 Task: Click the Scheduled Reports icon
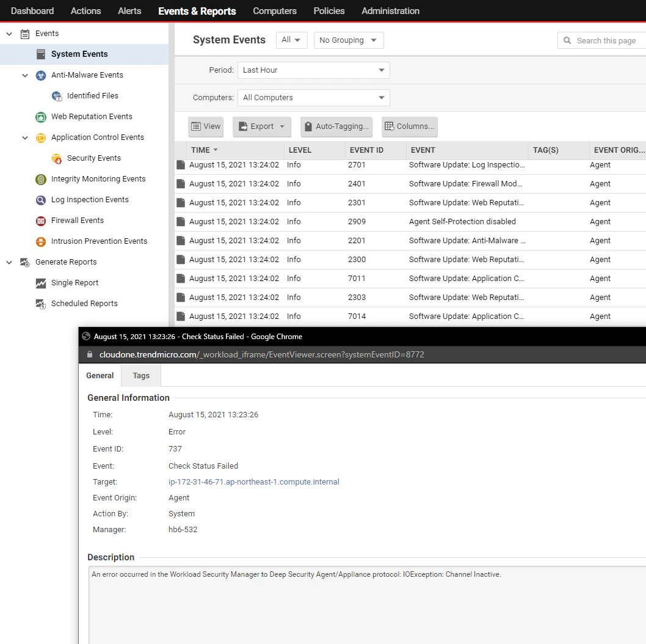(x=41, y=304)
